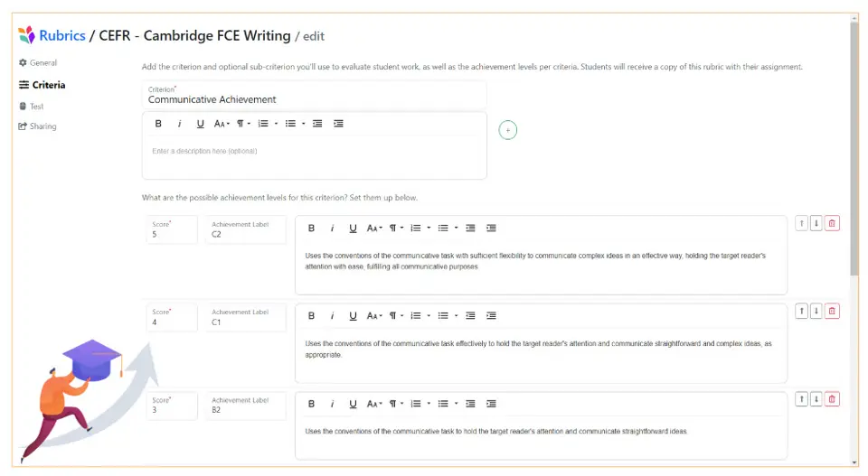This screenshot has height=476, width=868.
Task: Click the Score field for level C2
Action: click(x=172, y=234)
